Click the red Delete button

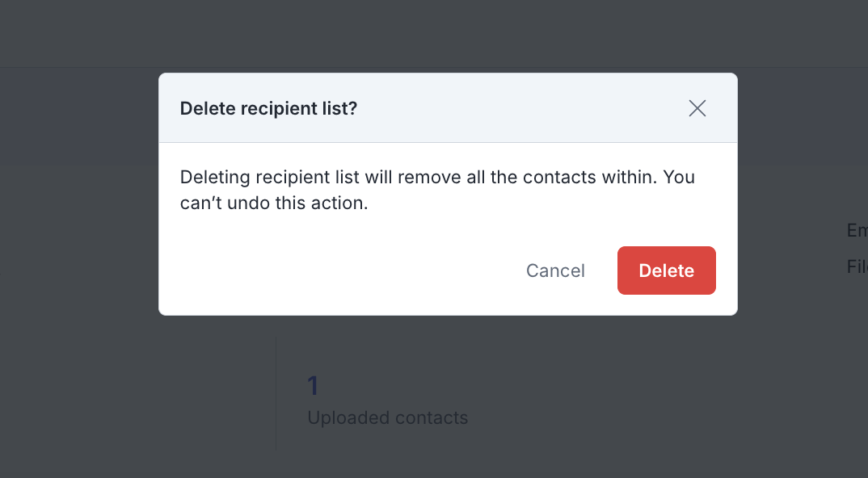pos(666,270)
